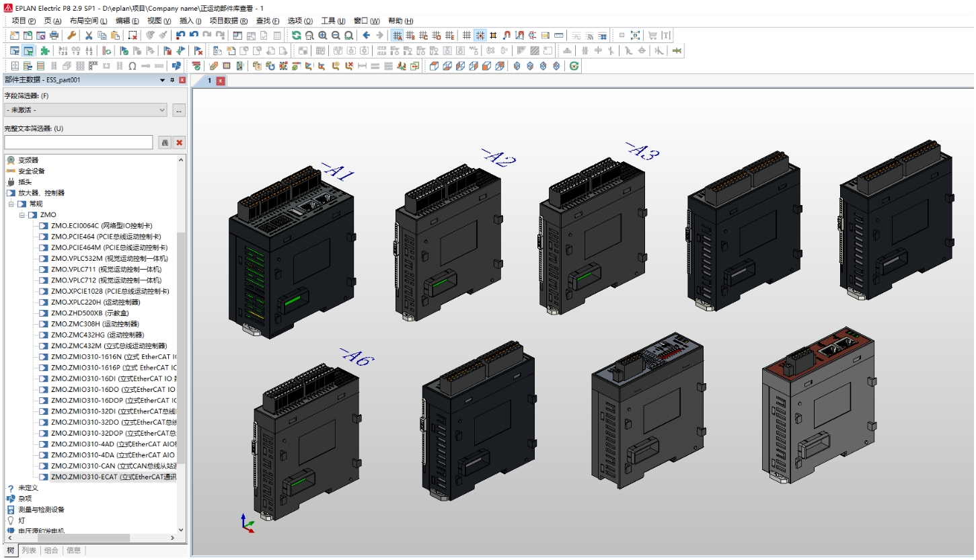The image size is (976, 560).
Task: Click the full-text filter input field
Action: 79,143
